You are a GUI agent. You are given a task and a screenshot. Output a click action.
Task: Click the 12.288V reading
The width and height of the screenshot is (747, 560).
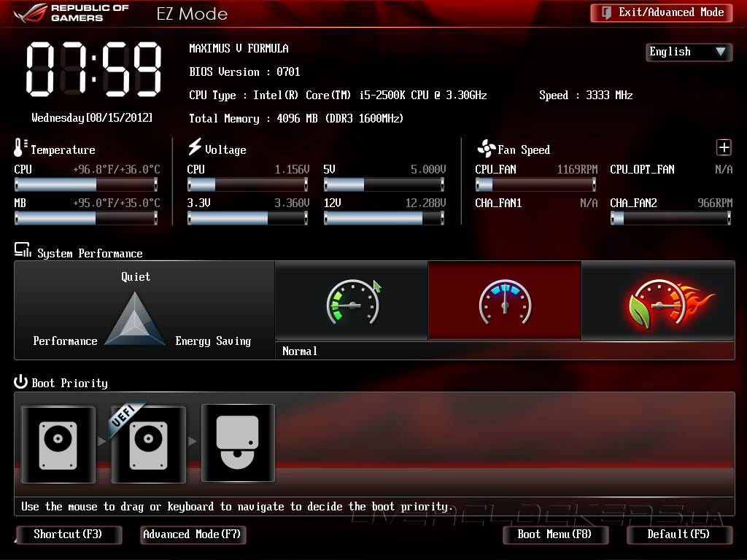tap(425, 203)
